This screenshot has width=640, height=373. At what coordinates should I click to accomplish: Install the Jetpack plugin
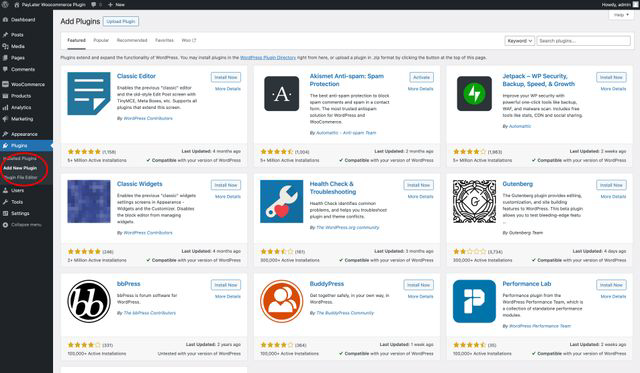click(x=611, y=77)
